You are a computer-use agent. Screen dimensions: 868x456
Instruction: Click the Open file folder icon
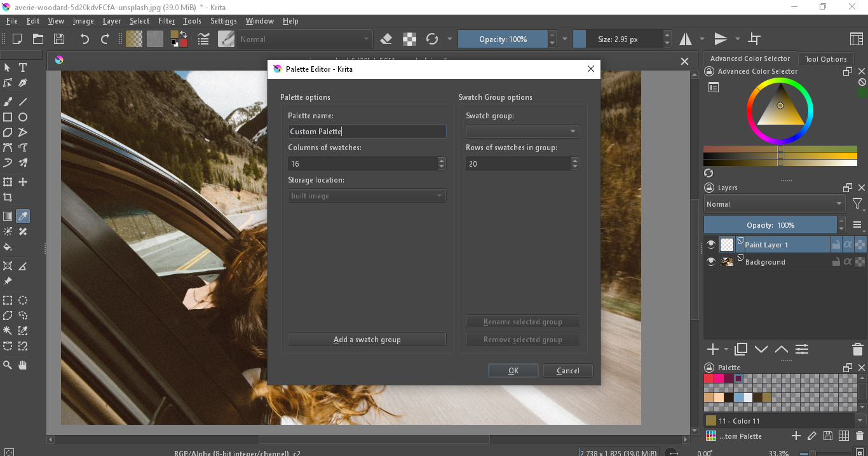tap(38, 39)
